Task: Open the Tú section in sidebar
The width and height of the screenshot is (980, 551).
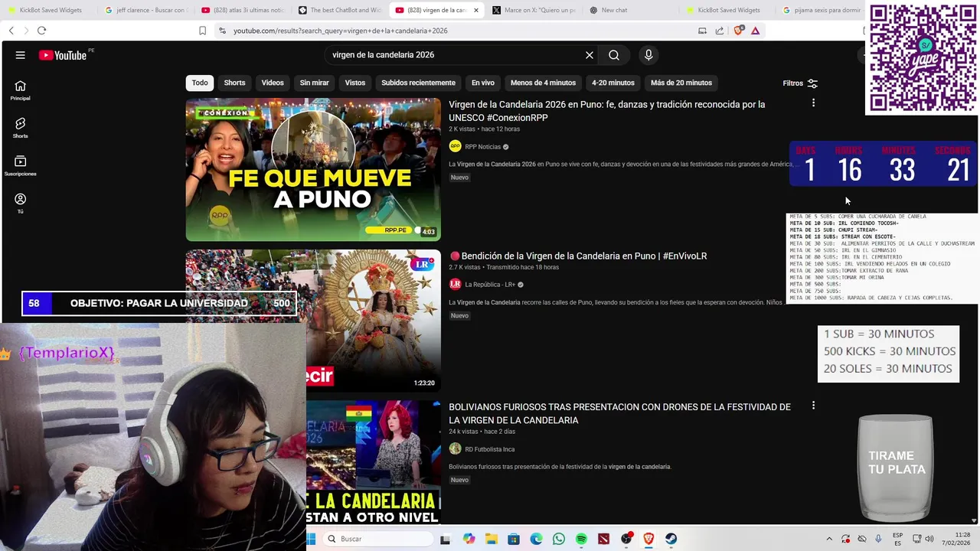Action: point(21,204)
